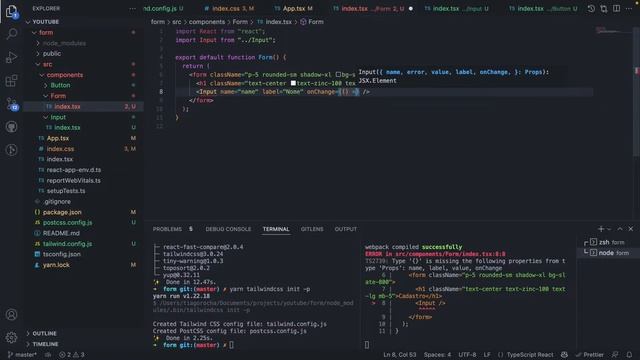Open the index.tsx Input editor tab
The width and height of the screenshot is (640, 360).
click(x=456, y=9)
